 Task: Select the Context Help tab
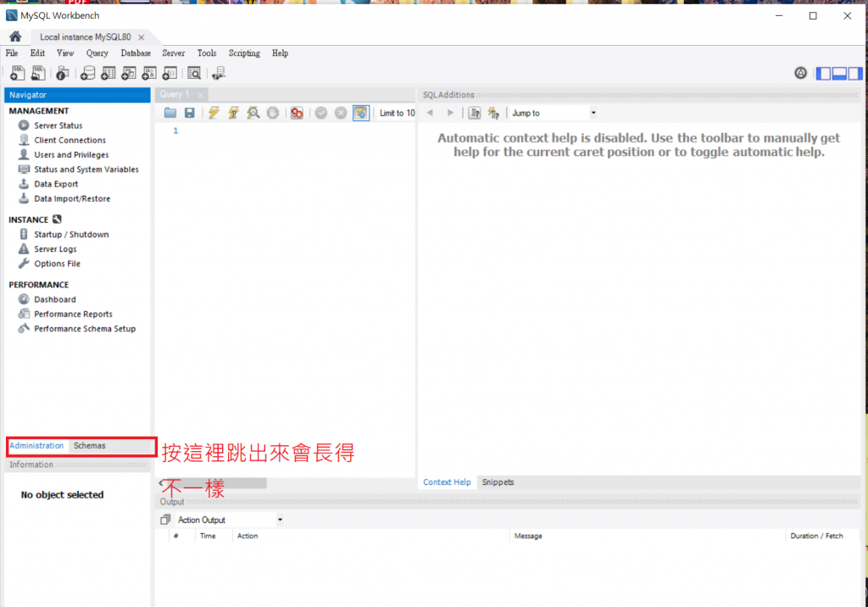click(x=447, y=482)
